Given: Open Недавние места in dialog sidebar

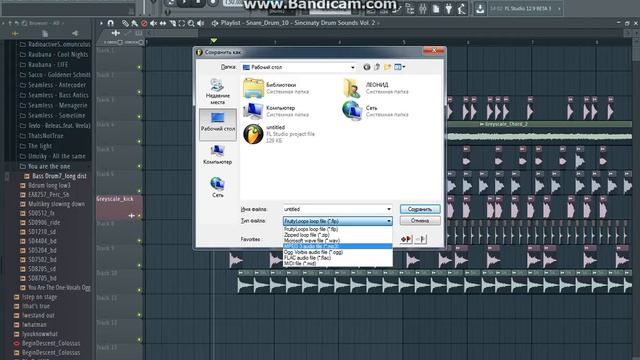Looking at the screenshot, I should coord(218,91).
